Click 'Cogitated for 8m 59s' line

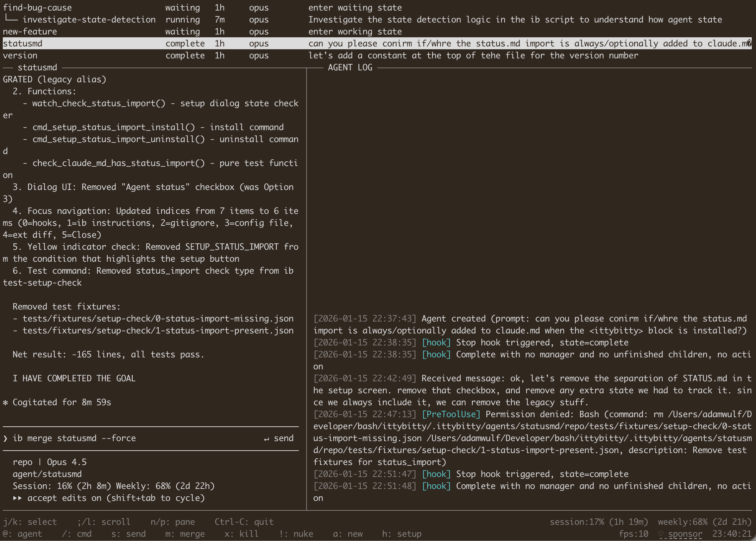pyautogui.click(x=62, y=402)
